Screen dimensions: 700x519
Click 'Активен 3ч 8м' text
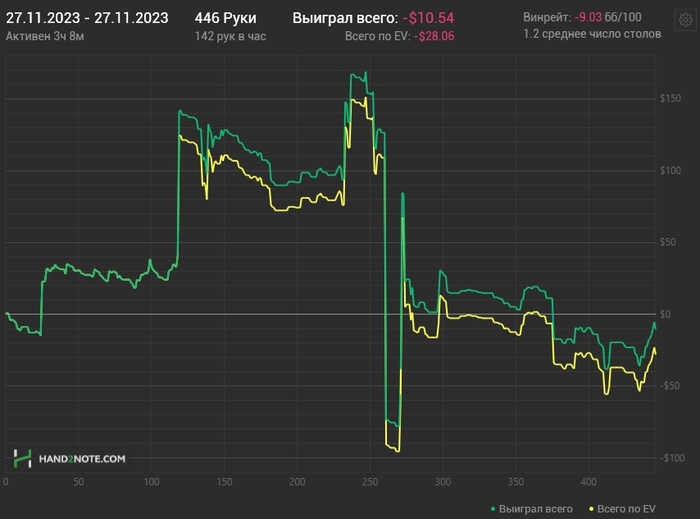[x=45, y=37]
